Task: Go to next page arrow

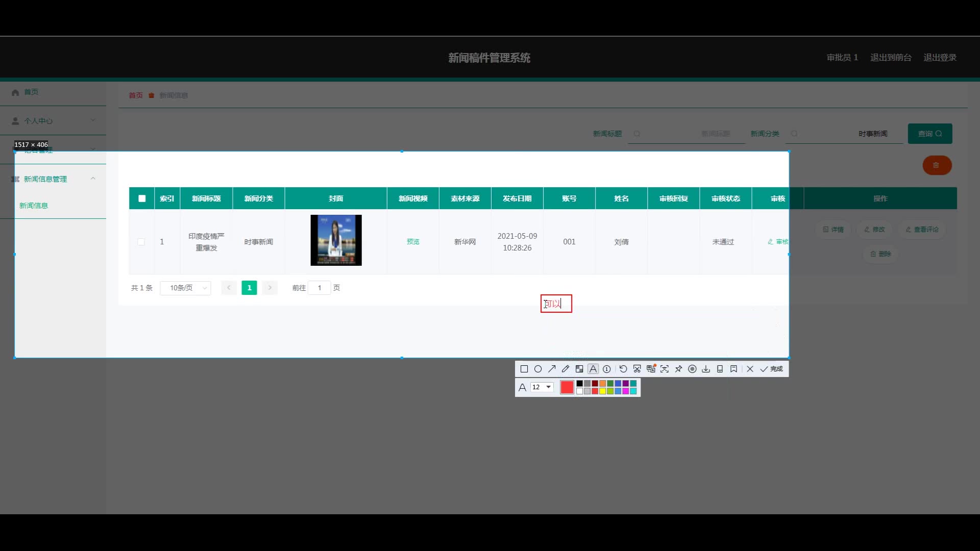Action: (270, 288)
